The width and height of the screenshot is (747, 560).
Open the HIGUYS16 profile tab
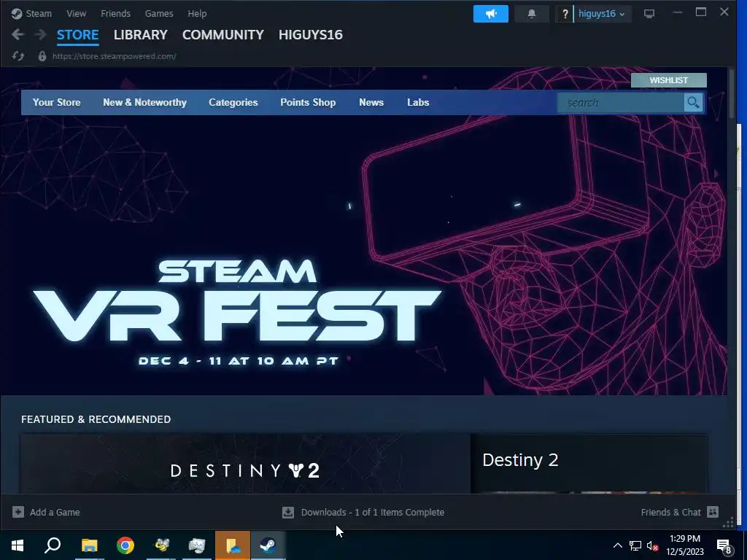(311, 35)
